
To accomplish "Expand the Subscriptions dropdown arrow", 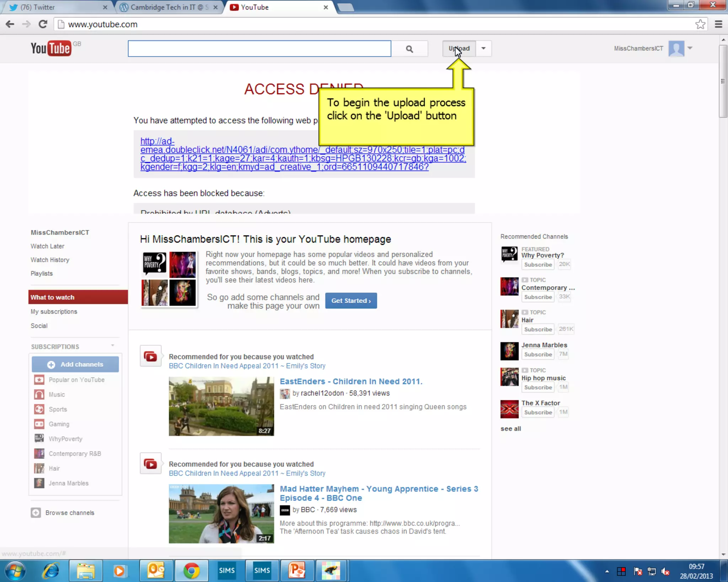I will [113, 345].
